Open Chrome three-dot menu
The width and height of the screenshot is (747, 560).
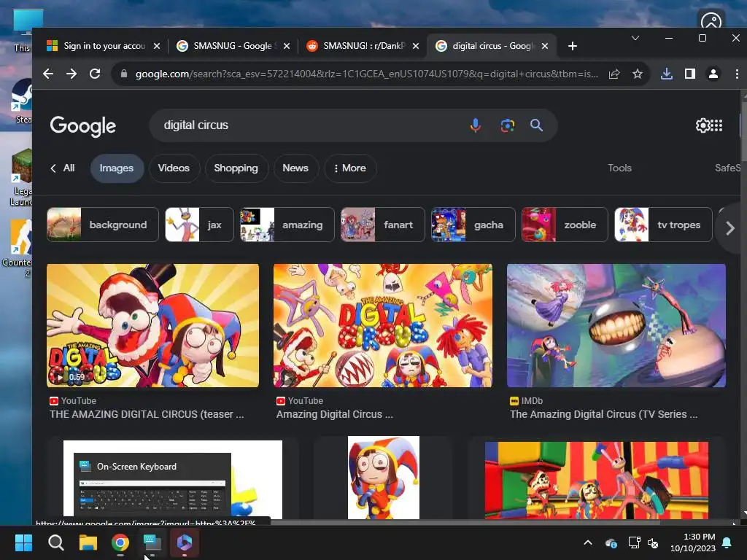pyautogui.click(x=737, y=74)
